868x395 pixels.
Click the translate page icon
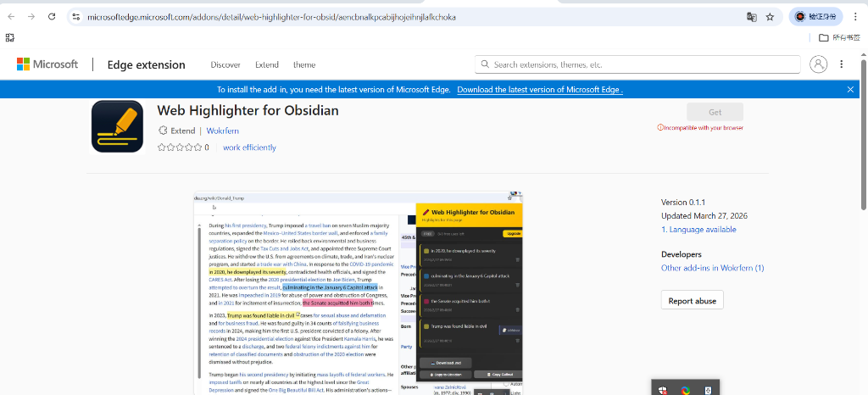(751, 17)
